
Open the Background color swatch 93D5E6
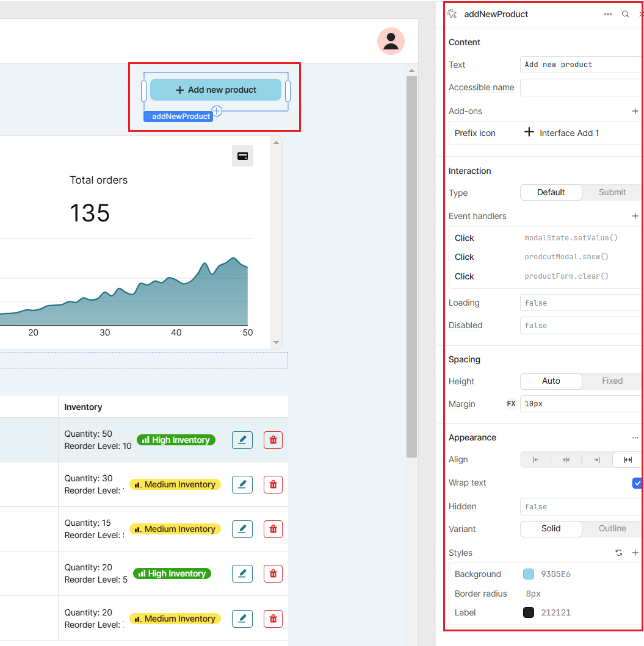(x=529, y=574)
